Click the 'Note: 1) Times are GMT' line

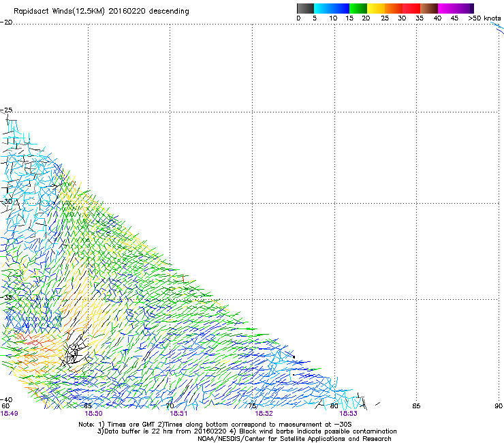[215, 425]
